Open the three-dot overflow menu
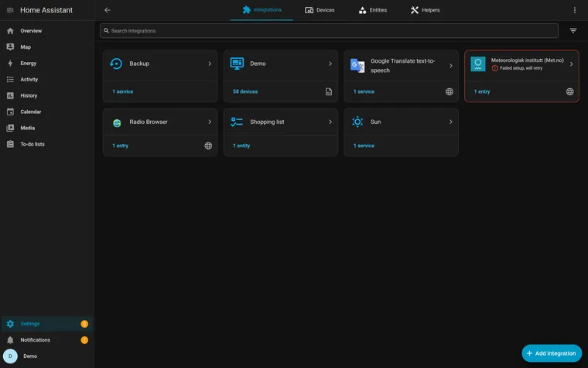This screenshot has height=368, width=588. coord(574,10)
